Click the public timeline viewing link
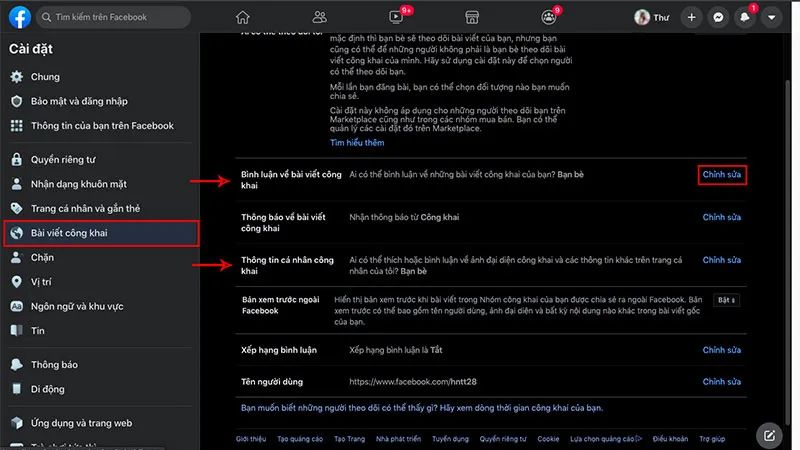 [x=422, y=408]
